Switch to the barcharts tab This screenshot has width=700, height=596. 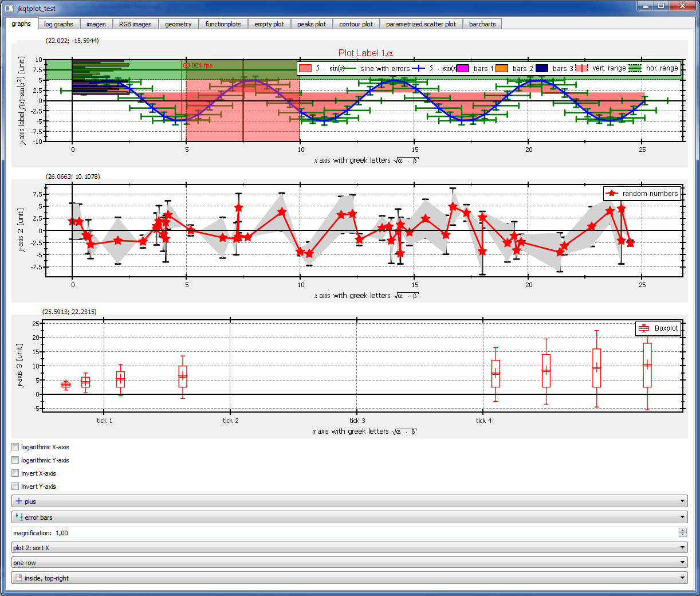pyautogui.click(x=482, y=24)
